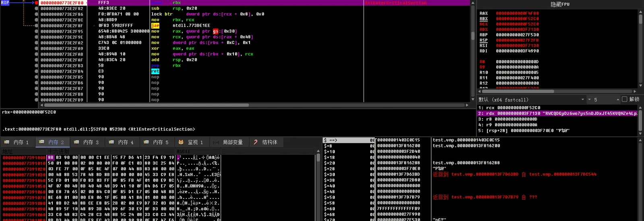Decrease argument count via down arrow left of 5
Screen dimensions: 644x221
click(x=589, y=100)
